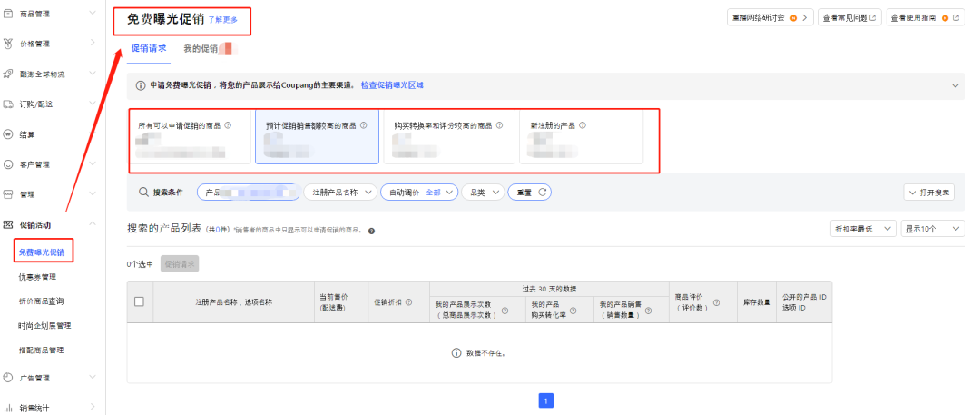The width and height of the screenshot is (980, 415).
Task: Click page number 1 in pagination
Action: tap(545, 400)
